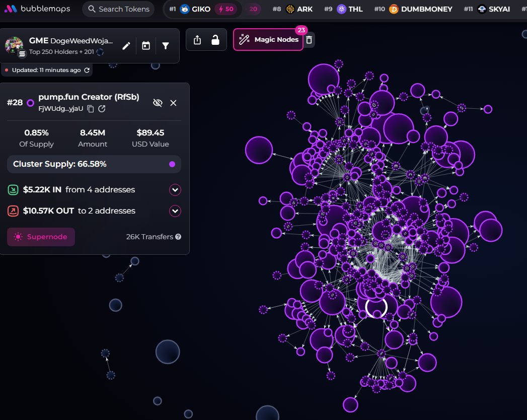This screenshot has height=420, width=527.
Task: Select the ARK trending token
Action: pos(299,9)
